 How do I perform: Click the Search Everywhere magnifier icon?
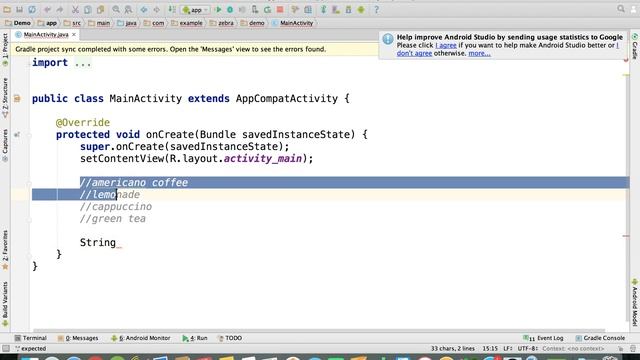[x=621, y=9]
